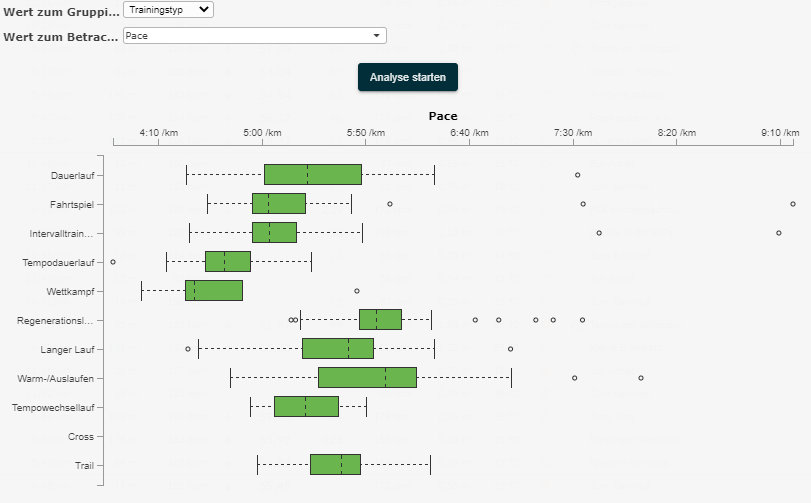This screenshot has height=503, width=811.
Task: Click the green Dauerlauf box
Action: (312, 174)
